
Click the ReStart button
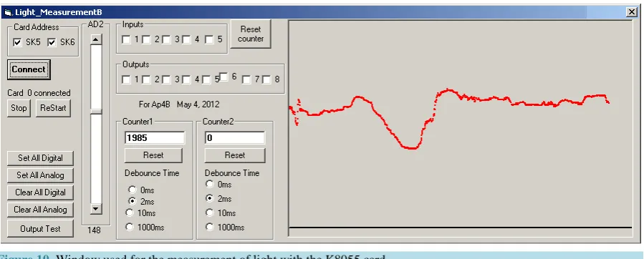pyautogui.click(x=53, y=108)
